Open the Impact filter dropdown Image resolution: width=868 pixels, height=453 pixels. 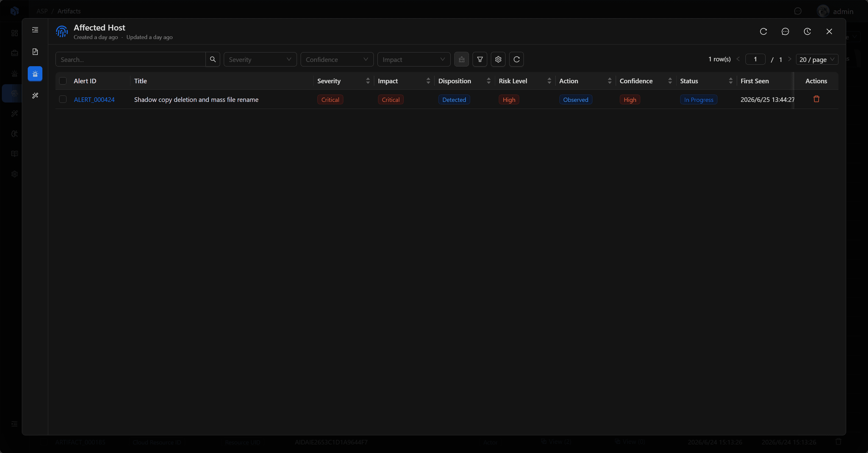pyautogui.click(x=414, y=59)
